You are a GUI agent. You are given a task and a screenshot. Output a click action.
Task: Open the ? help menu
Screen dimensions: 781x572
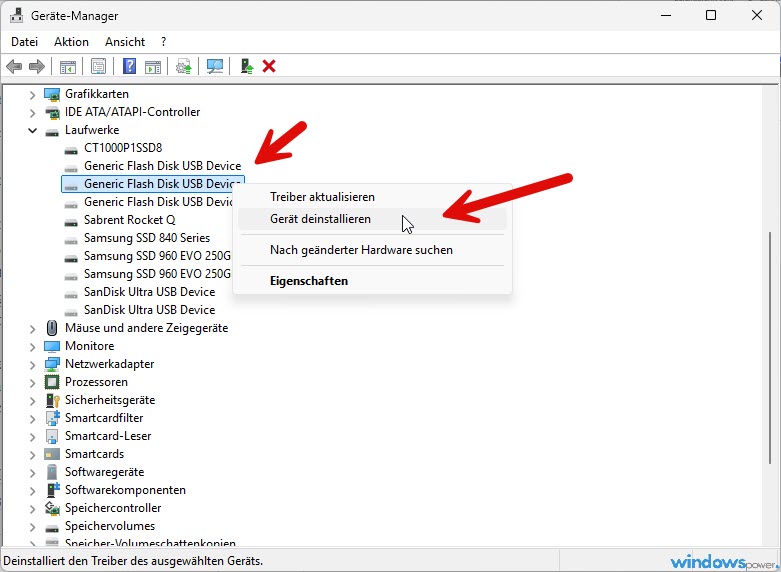[x=163, y=42]
